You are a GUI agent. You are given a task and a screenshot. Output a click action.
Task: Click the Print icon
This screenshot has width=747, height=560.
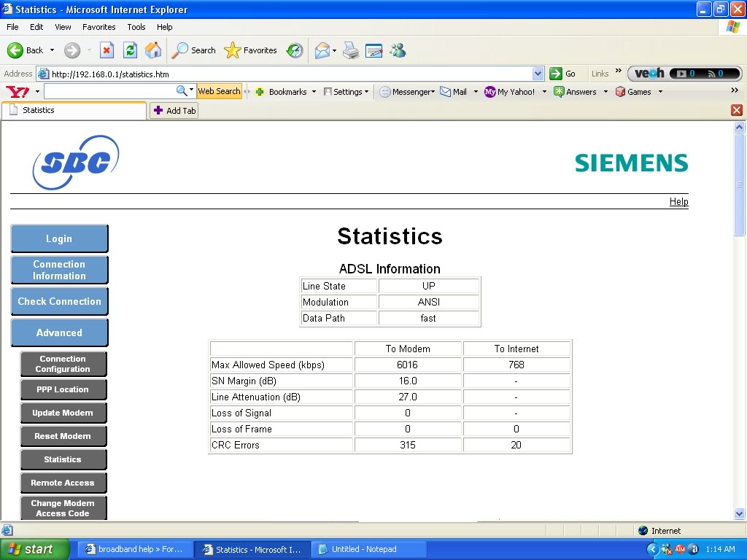coord(351,50)
